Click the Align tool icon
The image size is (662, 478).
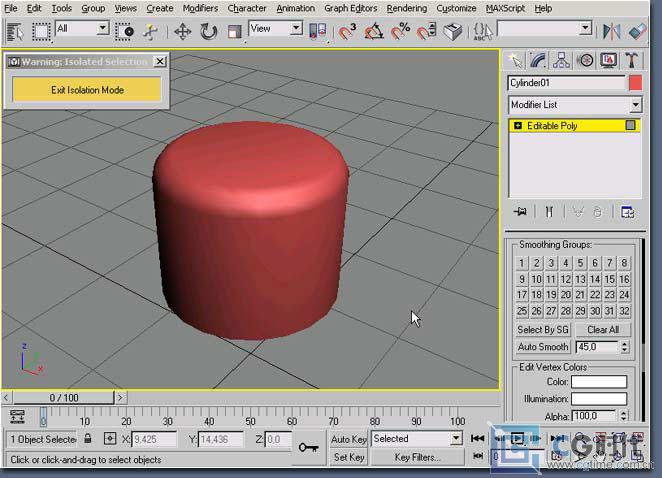tap(637, 32)
